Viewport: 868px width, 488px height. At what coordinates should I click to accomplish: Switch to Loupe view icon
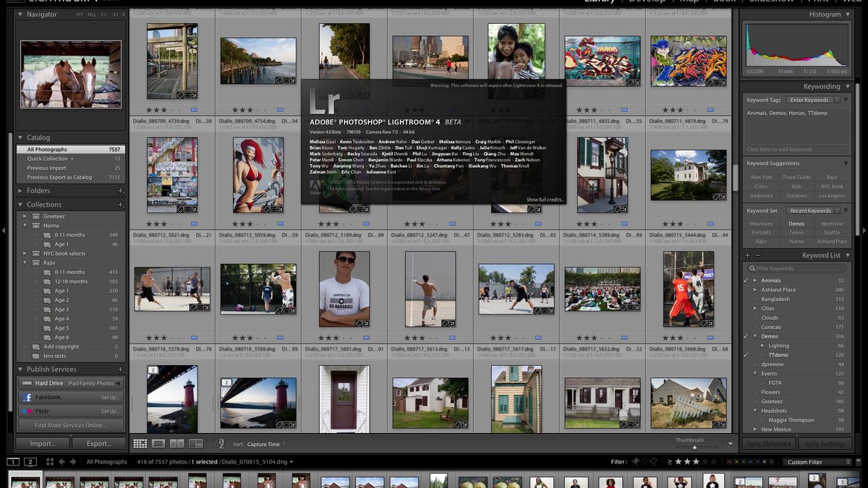point(158,443)
